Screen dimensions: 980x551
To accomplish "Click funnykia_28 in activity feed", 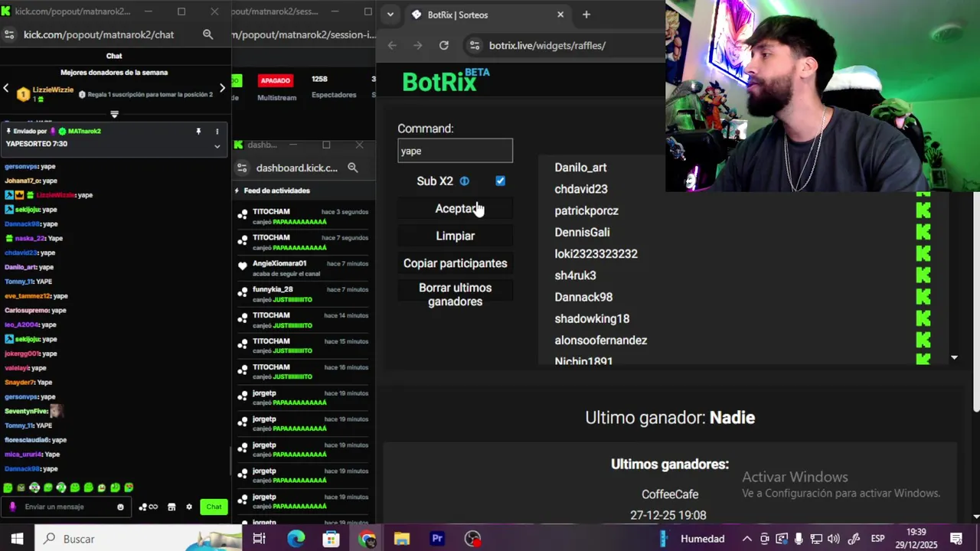I will pyautogui.click(x=273, y=289).
